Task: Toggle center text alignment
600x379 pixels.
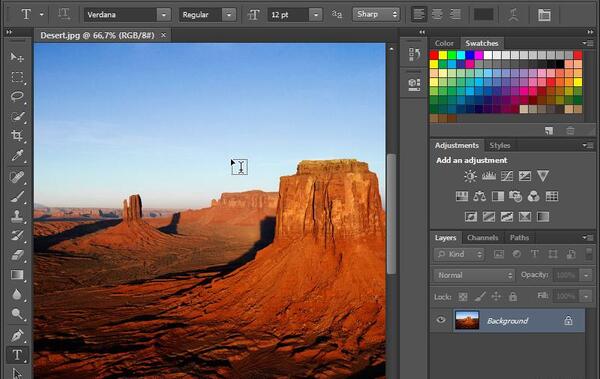Action: point(437,15)
